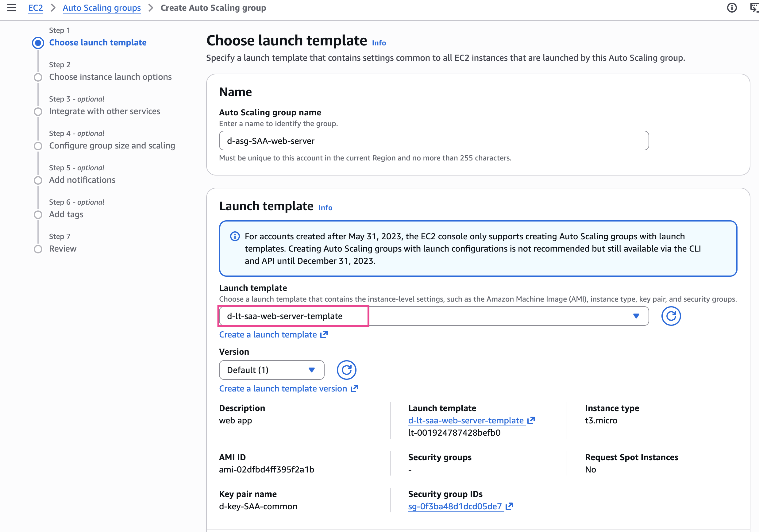Click the sg-0f3ba48d1dcd05de7 security group link
Image resolution: width=759 pixels, height=532 pixels.
(x=455, y=506)
